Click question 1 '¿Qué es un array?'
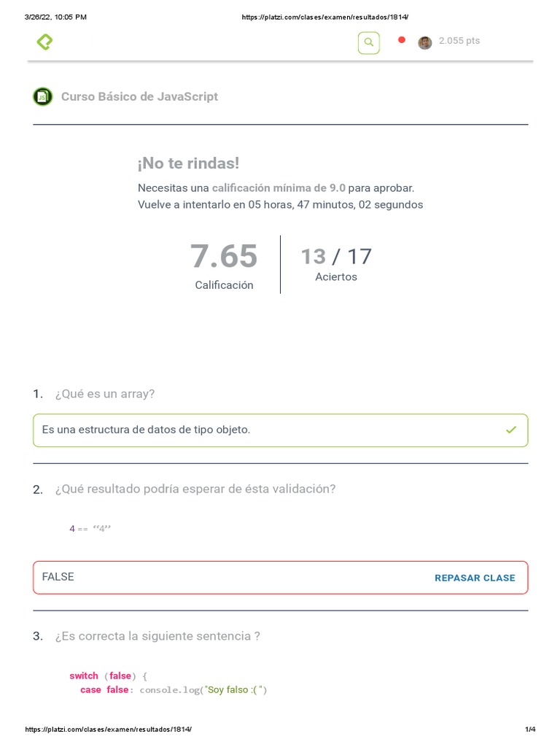The height and width of the screenshot is (747, 560). pos(104,394)
